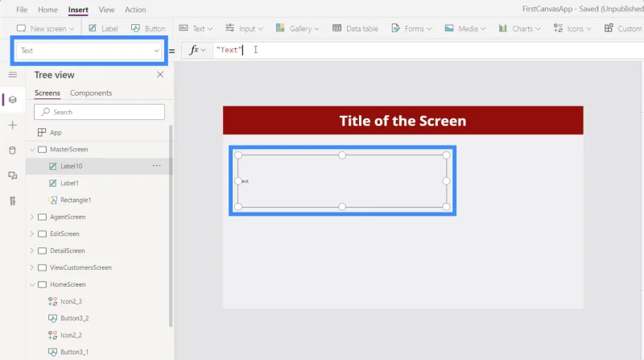Open the Custom components menu
The height and width of the screenshot is (360, 644).
point(622,28)
